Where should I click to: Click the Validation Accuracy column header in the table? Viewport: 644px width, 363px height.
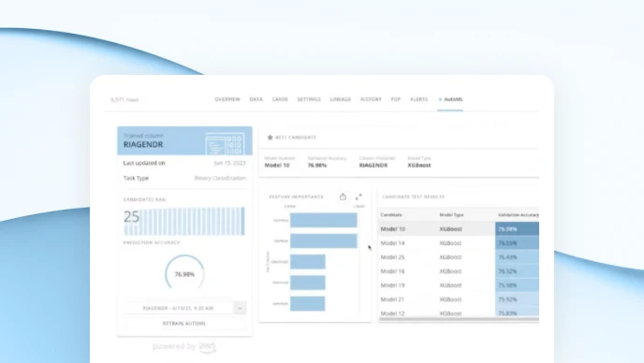tap(519, 215)
